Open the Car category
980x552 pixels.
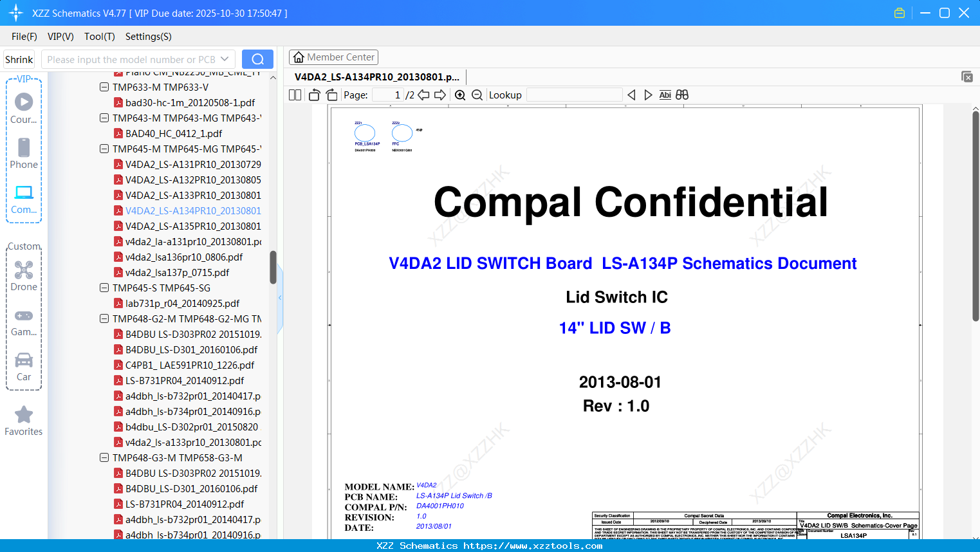(x=24, y=367)
